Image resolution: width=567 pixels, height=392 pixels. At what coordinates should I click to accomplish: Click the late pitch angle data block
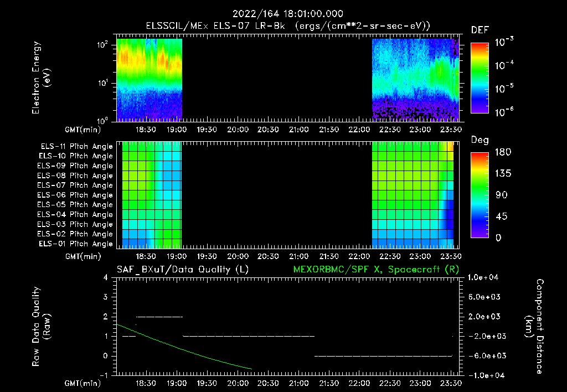pos(413,195)
